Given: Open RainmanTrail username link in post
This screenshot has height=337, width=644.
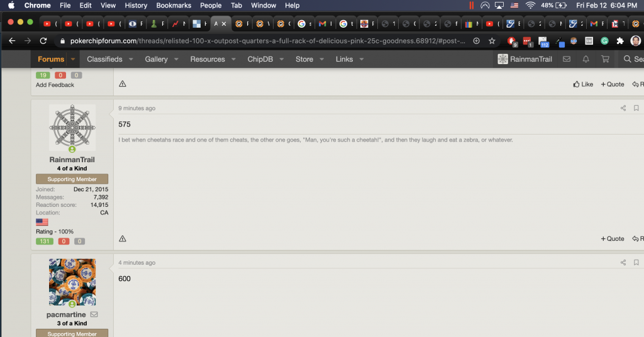Looking at the screenshot, I should tap(72, 160).
